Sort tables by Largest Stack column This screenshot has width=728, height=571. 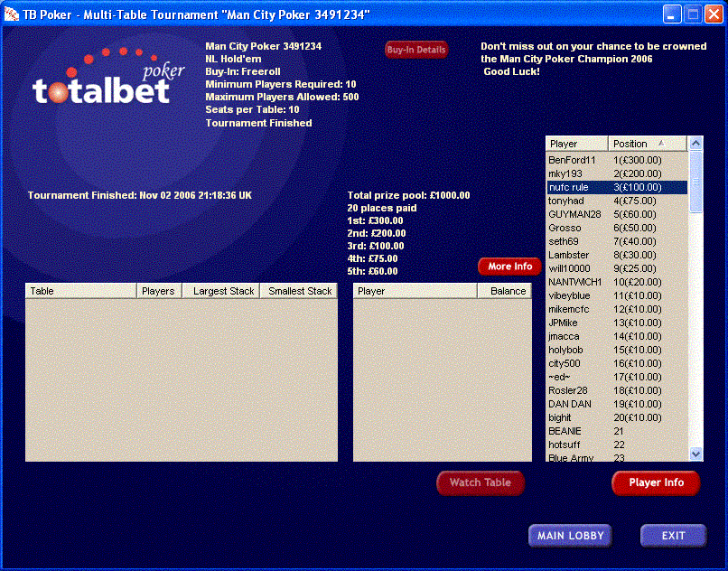(220, 291)
